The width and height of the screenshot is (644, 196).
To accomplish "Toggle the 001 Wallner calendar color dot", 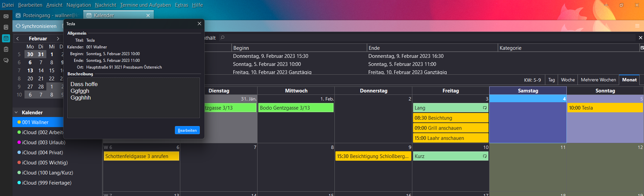I will pos(19,122).
